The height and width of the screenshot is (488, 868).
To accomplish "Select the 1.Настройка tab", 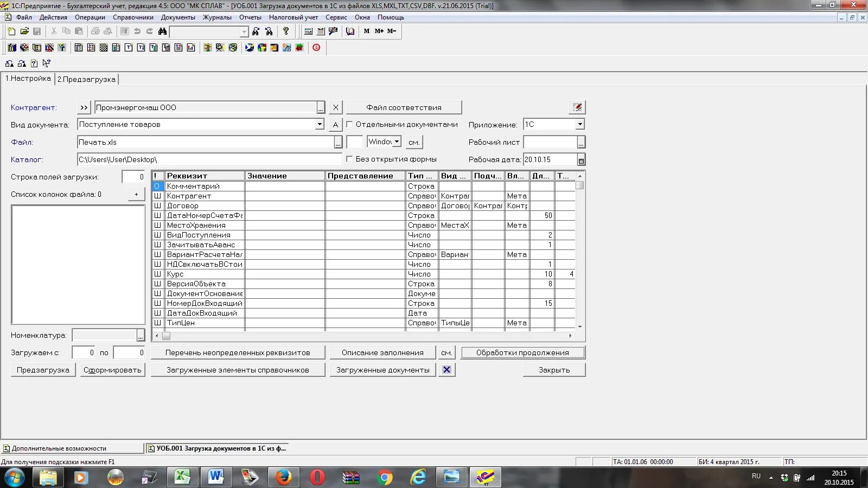I will click(x=28, y=78).
